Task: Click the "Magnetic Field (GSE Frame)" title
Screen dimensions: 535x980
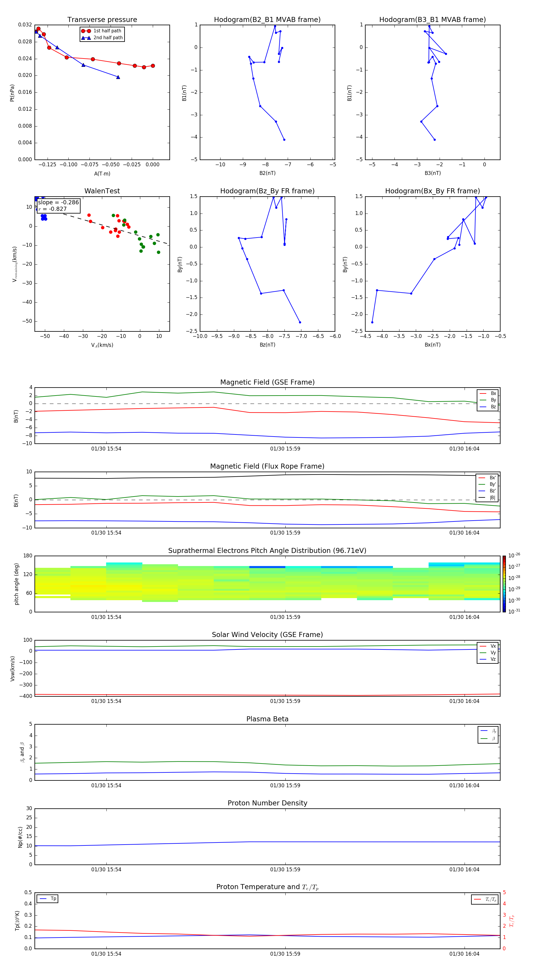Action: (267, 382)
